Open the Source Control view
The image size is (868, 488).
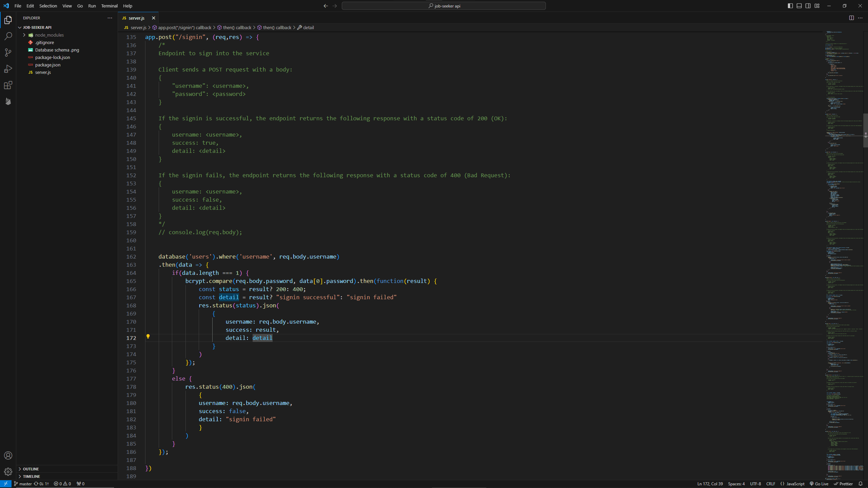point(8,53)
